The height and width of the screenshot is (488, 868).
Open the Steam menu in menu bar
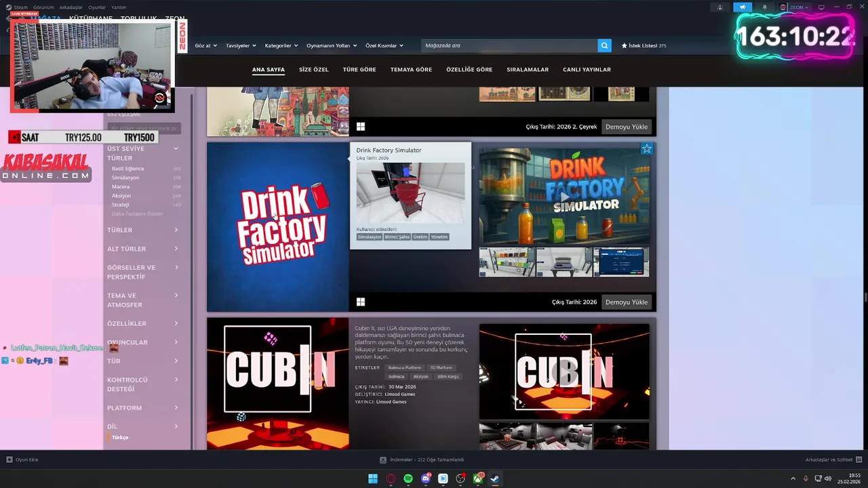(x=20, y=7)
